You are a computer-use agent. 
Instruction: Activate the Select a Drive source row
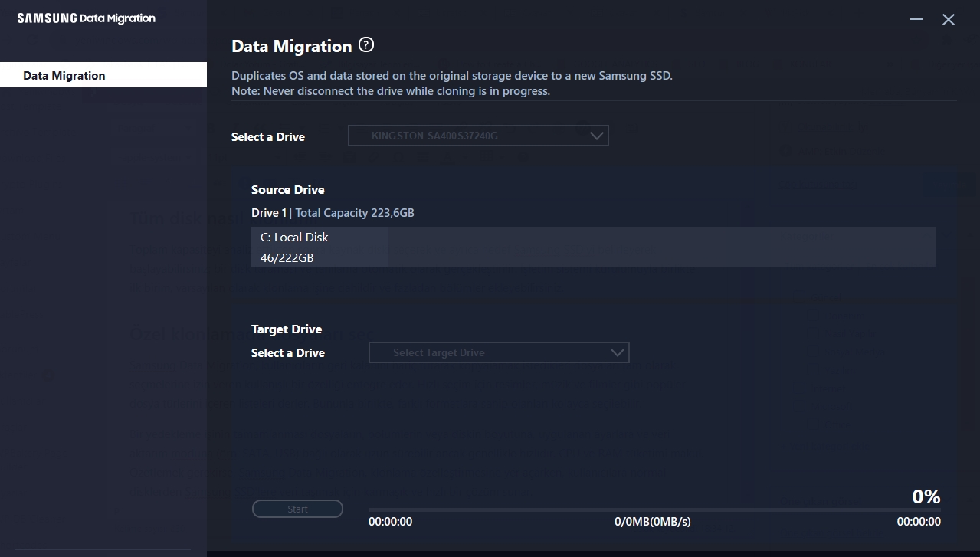(267, 136)
